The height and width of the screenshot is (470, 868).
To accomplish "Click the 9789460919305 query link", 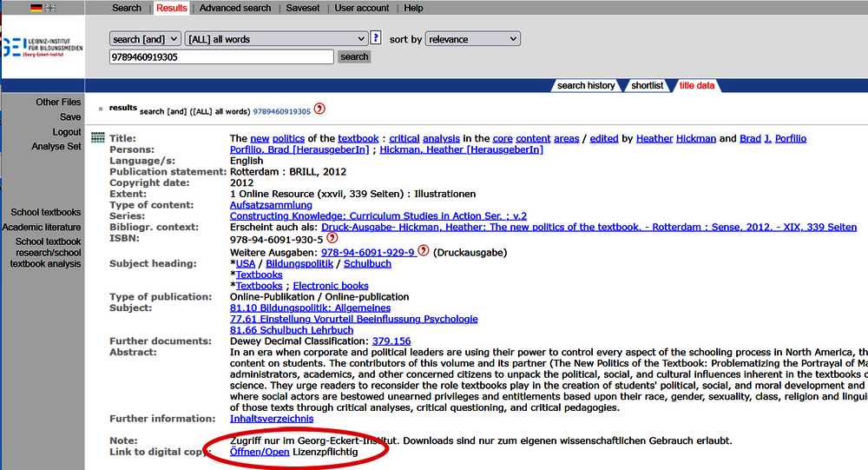I will (x=282, y=111).
